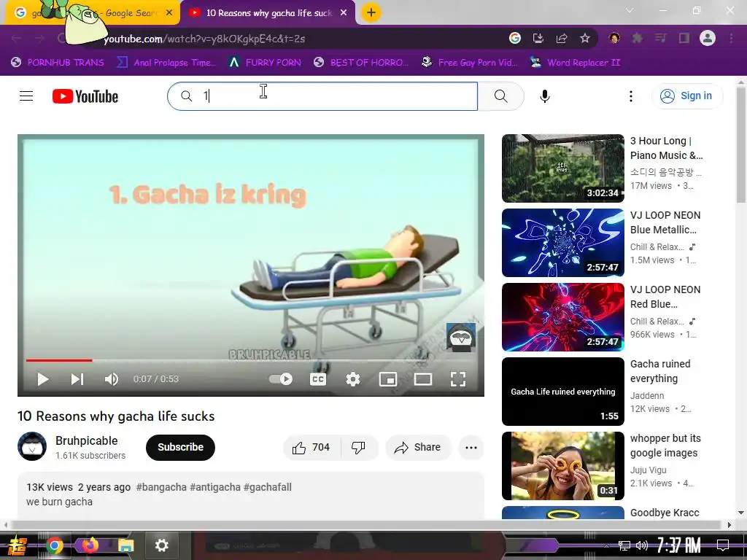The height and width of the screenshot is (560, 747).
Task: Click the #bangacha hashtag
Action: [x=161, y=487]
